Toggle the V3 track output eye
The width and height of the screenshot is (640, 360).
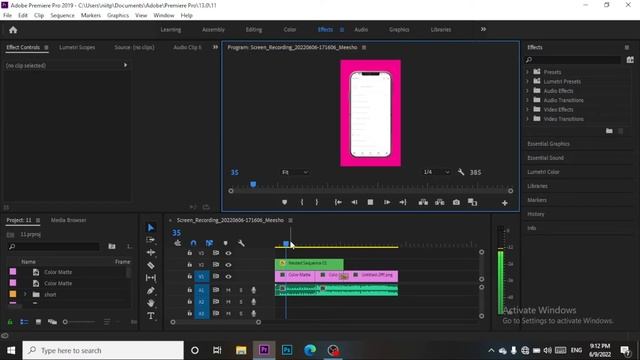coord(228,253)
